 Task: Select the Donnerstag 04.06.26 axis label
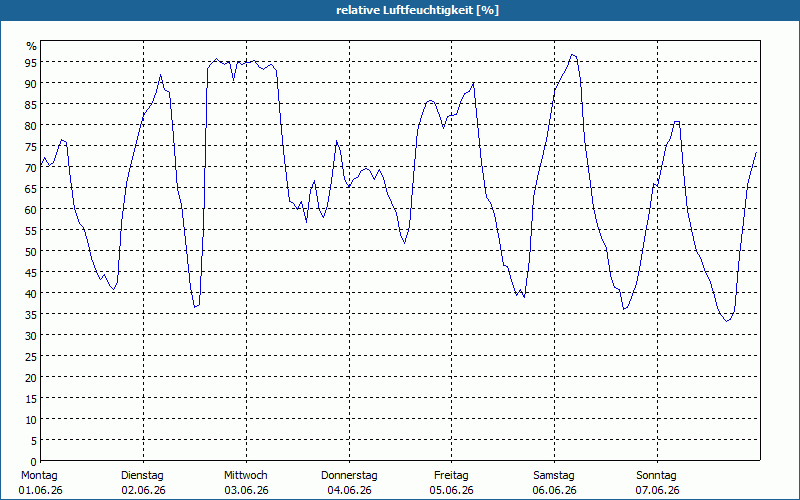click(349, 483)
